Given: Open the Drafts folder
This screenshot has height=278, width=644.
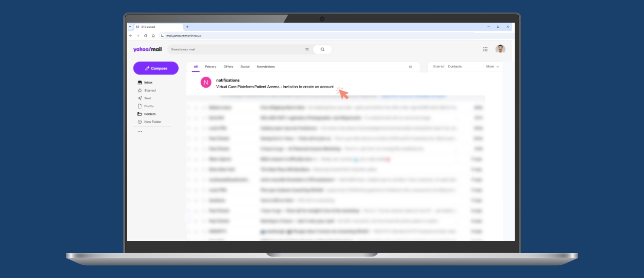Looking at the screenshot, I should click(x=148, y=106).
